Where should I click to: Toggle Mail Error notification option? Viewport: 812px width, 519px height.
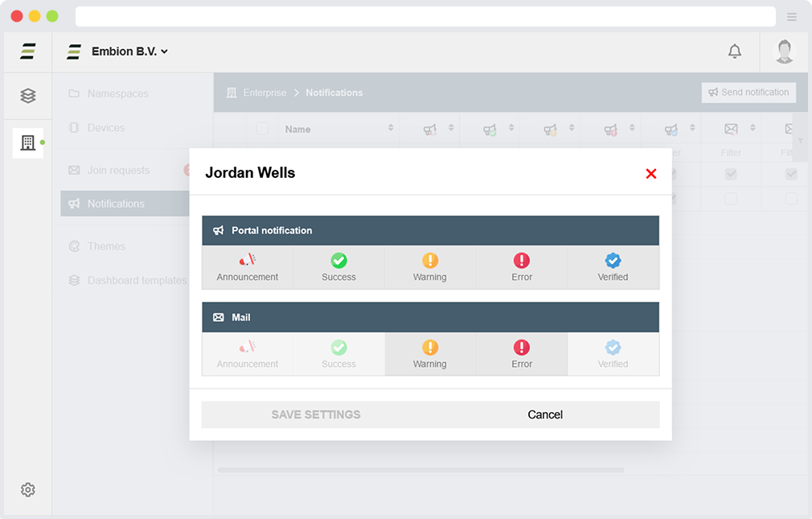pos(522,355)
